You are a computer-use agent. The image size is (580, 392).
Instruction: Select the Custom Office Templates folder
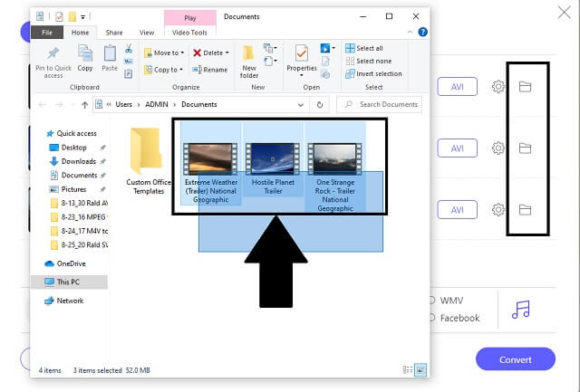point(149,161)
